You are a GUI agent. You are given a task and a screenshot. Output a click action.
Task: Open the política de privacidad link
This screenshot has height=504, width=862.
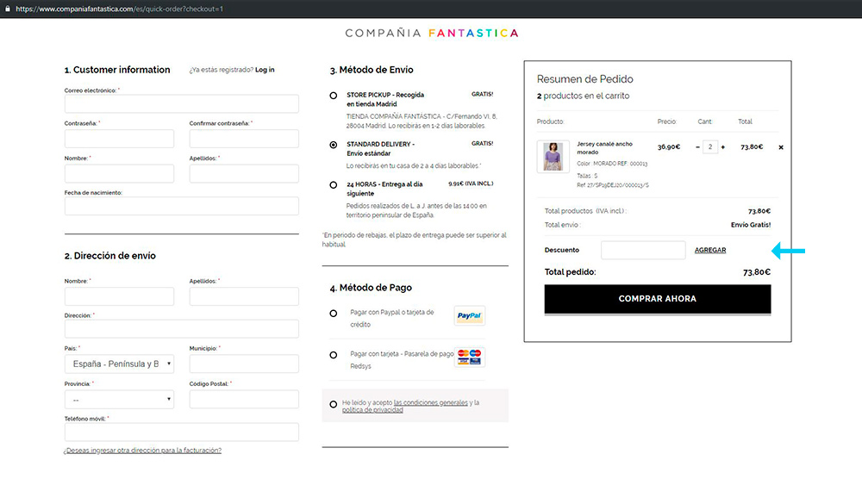[372, 410]
